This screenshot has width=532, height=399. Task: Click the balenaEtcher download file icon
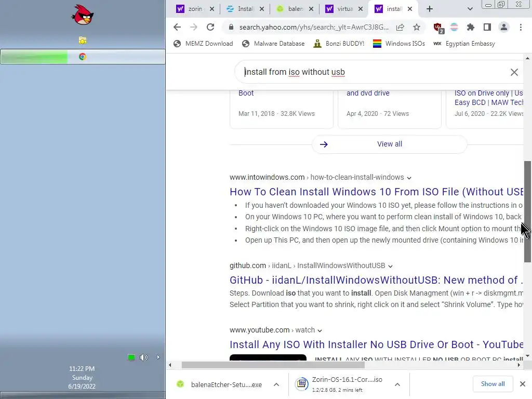point(180,384)
